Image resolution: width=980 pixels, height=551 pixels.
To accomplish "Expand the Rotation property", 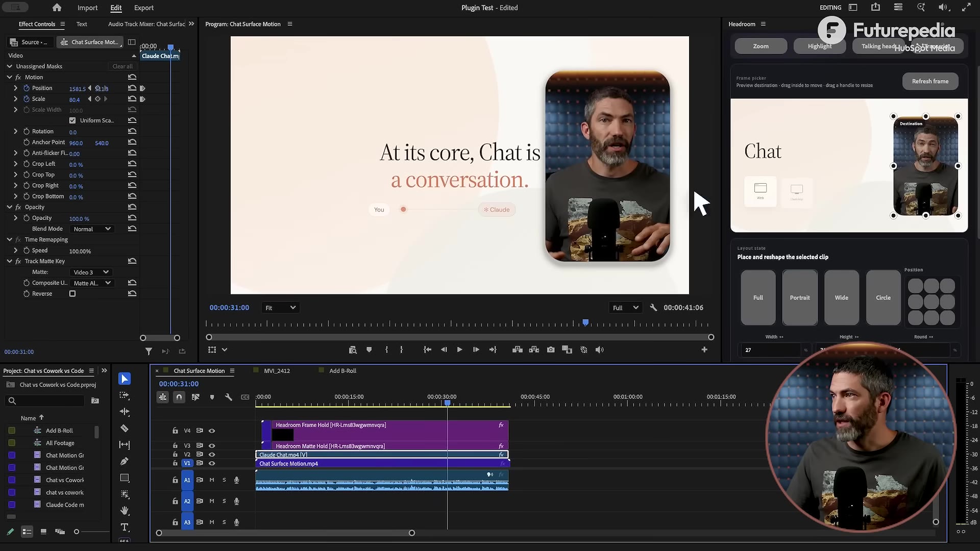I will (15, 131).
